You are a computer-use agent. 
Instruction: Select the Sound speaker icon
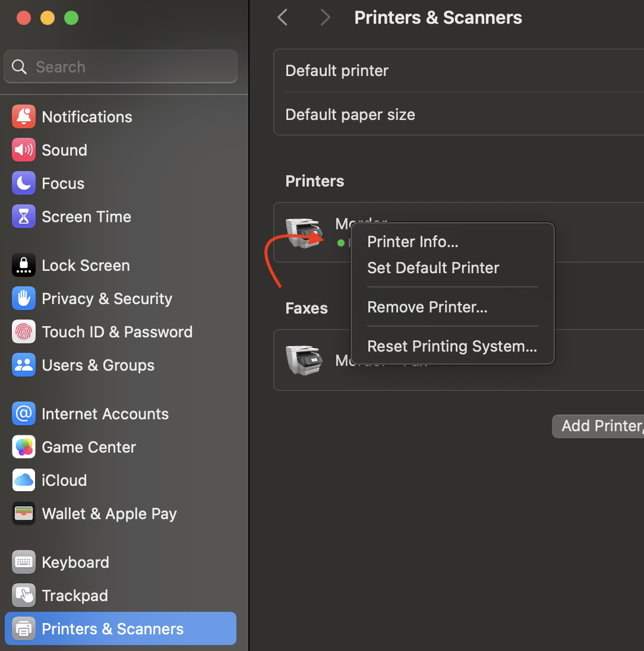[24, 150]
